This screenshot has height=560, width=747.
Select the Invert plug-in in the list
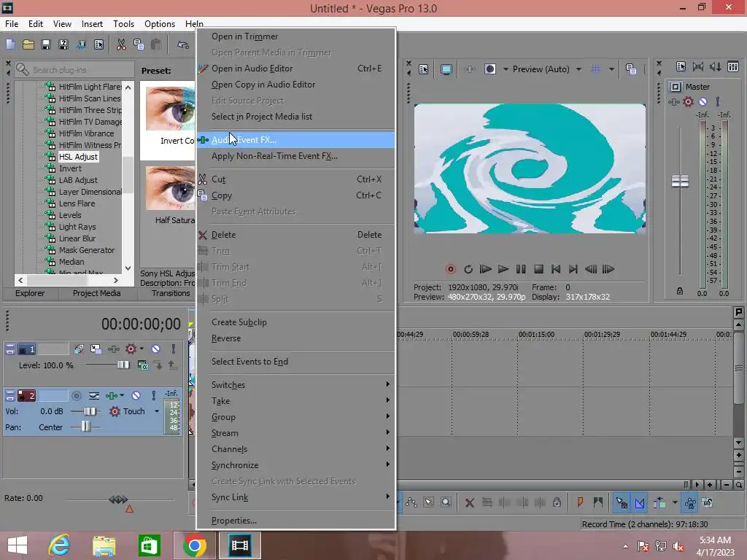click(70, 168)
